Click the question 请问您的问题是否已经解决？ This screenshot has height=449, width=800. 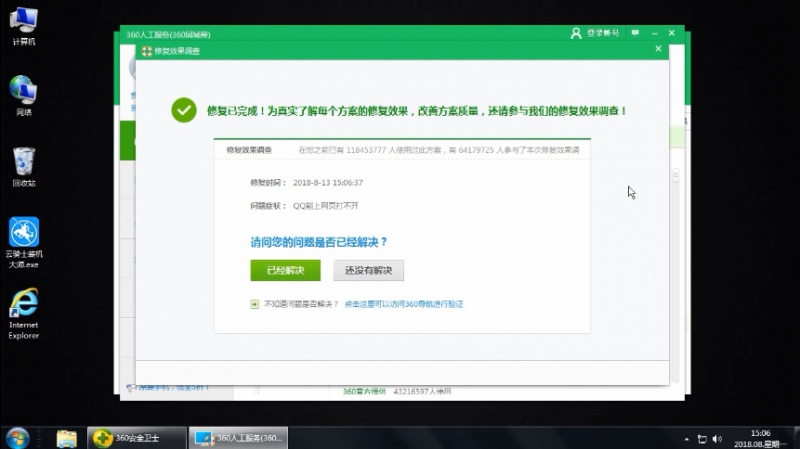(319, 242)
